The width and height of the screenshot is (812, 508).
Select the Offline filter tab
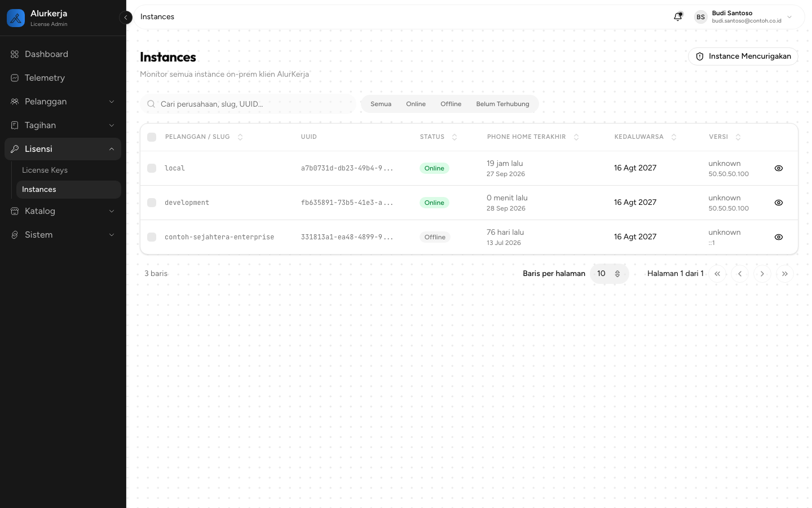(x=451, y=104)
